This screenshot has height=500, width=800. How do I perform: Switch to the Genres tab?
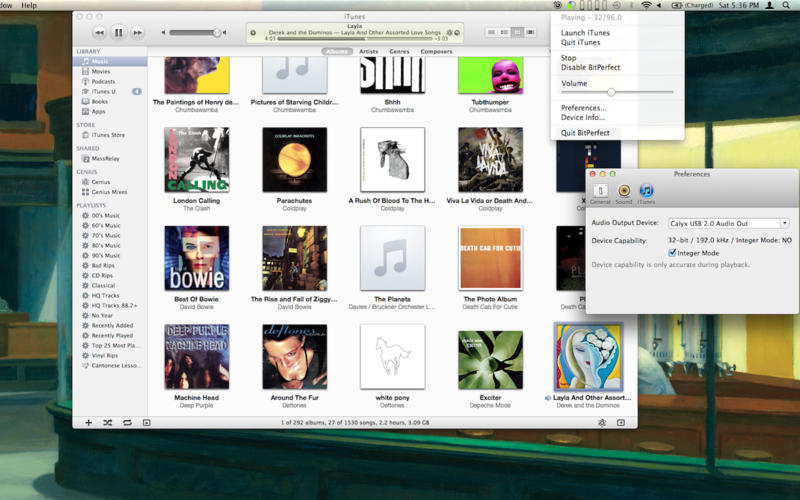[398, 51]
